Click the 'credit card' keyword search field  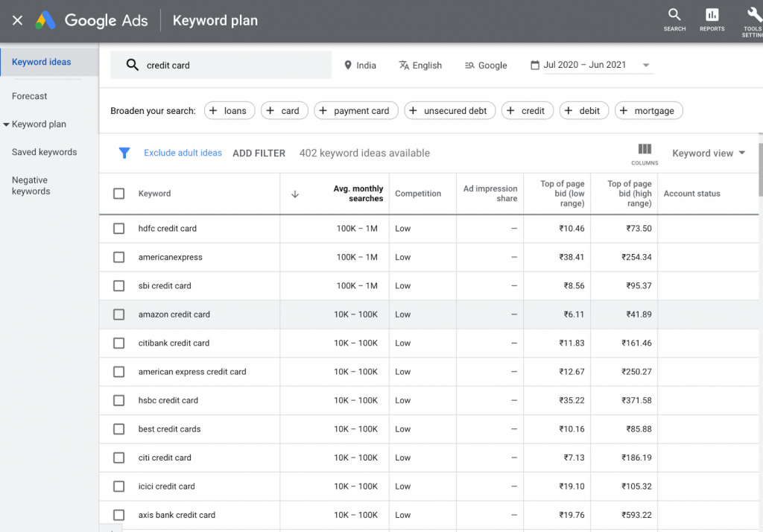[x=221, y=65]
